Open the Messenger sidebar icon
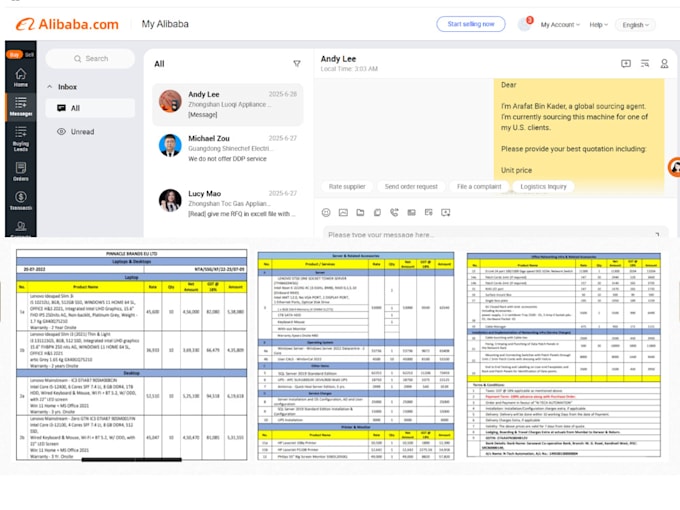This screenshot has width=680, height=510. tap(20, 107)
